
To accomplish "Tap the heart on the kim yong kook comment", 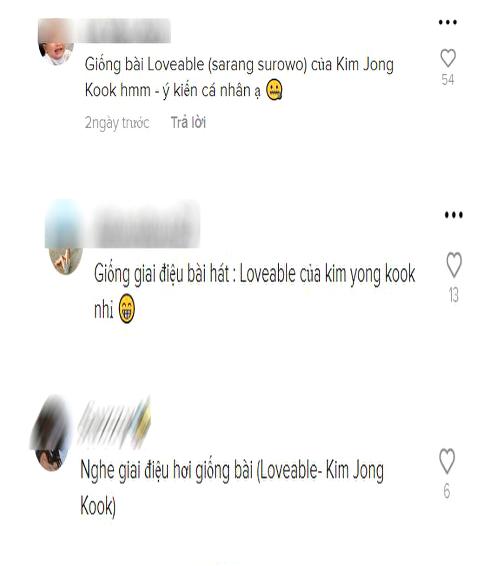I will (x=454, y=264).
